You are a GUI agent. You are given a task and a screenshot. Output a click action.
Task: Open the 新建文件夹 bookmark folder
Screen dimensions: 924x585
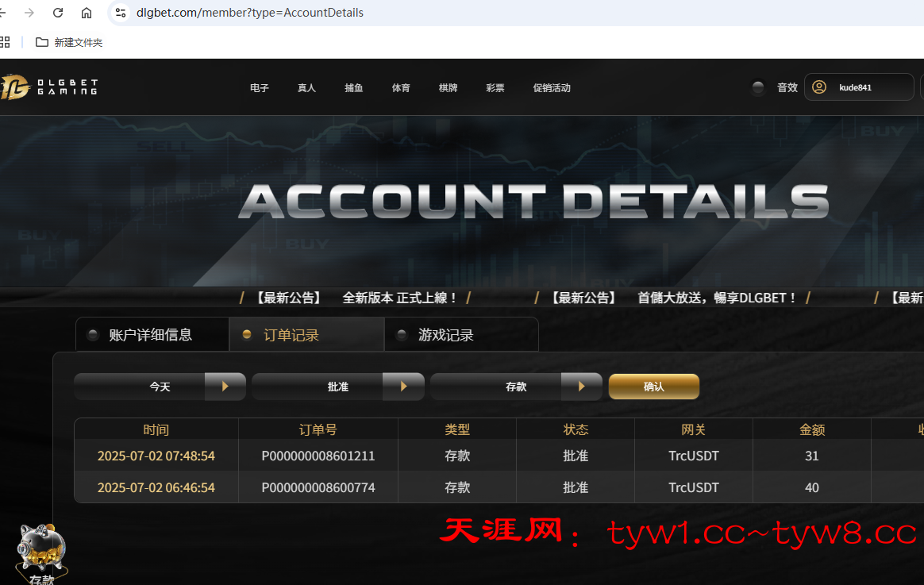coord(69,42)
